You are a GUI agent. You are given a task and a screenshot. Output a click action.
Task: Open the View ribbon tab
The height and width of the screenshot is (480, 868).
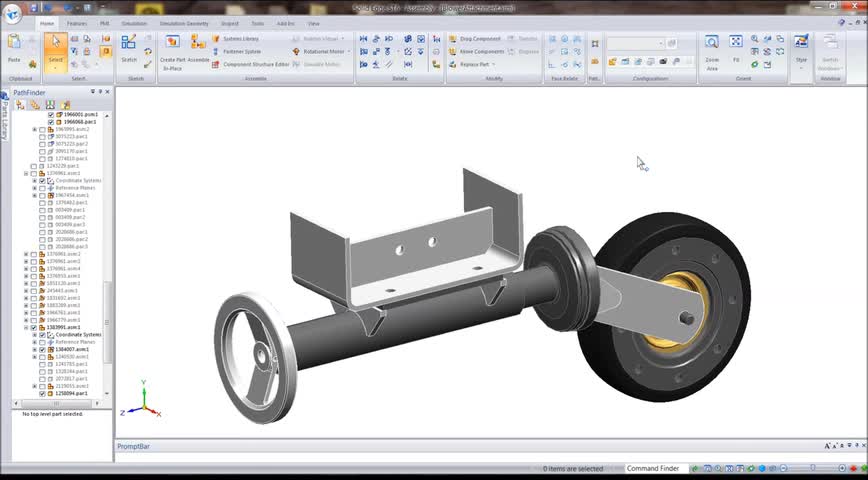[x=314, y=24]
